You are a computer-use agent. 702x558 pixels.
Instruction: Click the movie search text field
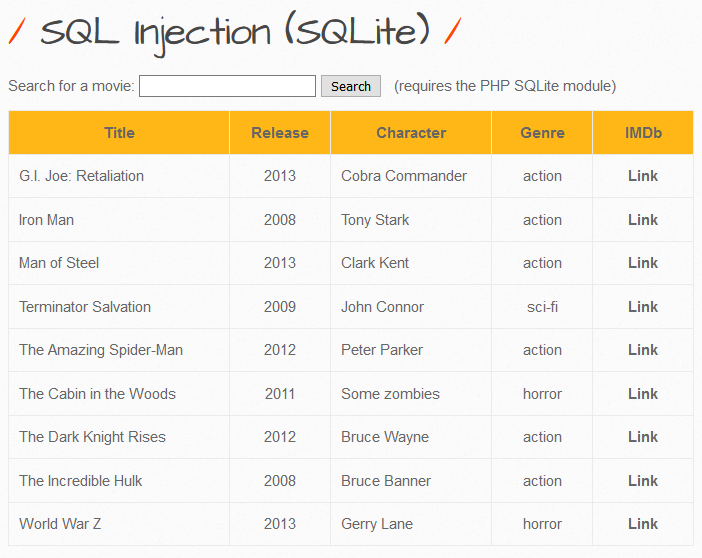(227, 86)
